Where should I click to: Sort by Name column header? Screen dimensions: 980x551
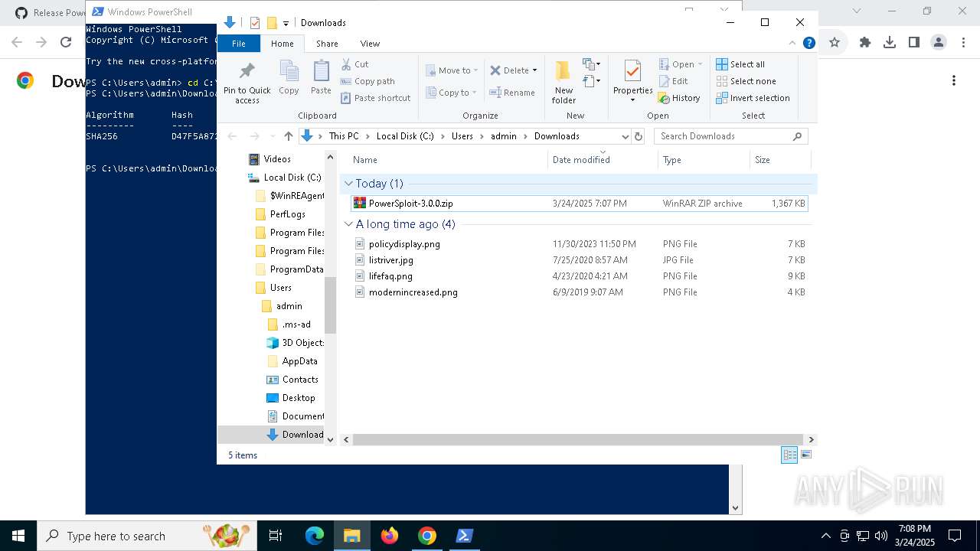pos(449,160)
